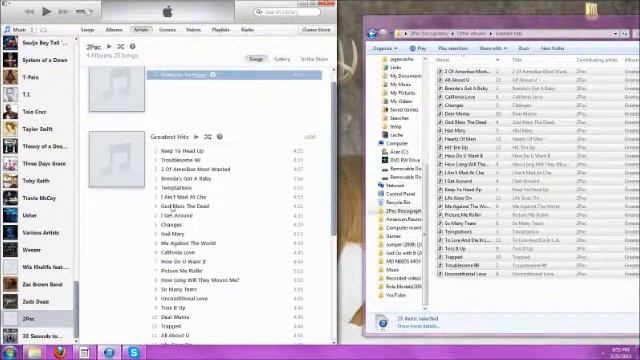Click the Greatest Hits album artwork placeholder
The height and width of the screenshot is (360, 640).
pos(117,159)
